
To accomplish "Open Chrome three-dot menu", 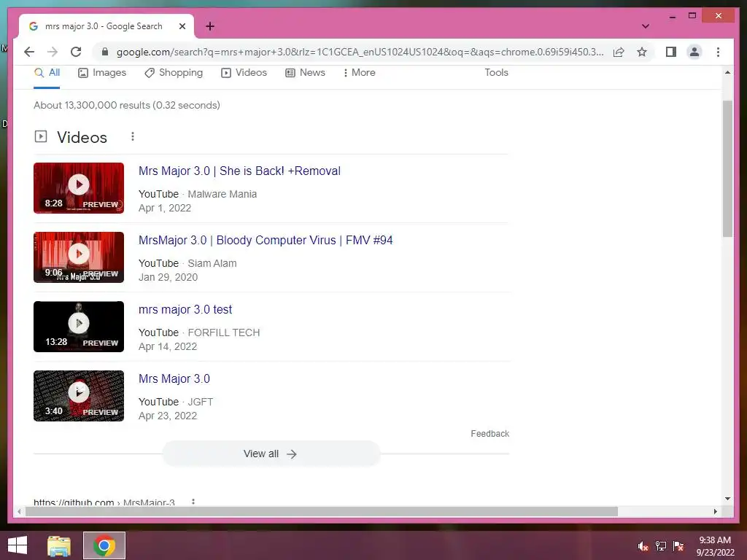I will (x=718, y=52).
